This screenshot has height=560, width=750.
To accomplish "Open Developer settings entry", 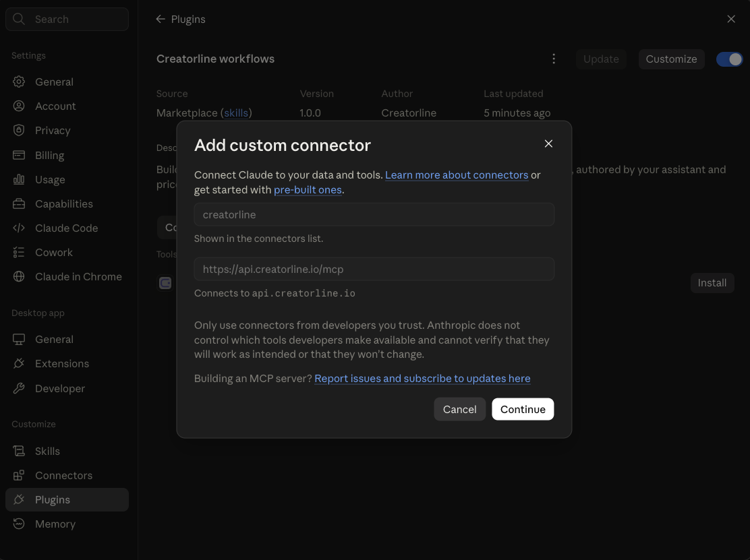I will click(x=67, y=388).
